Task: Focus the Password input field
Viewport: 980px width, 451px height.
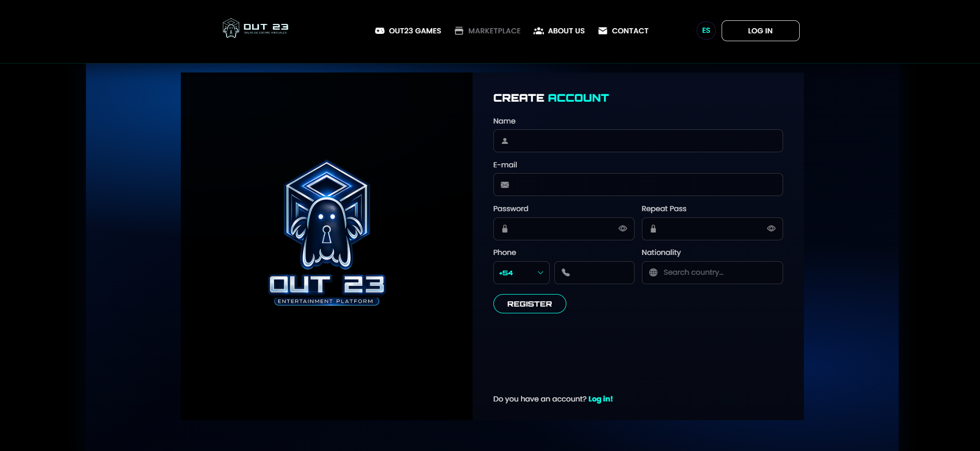Action: pos(564,229)
